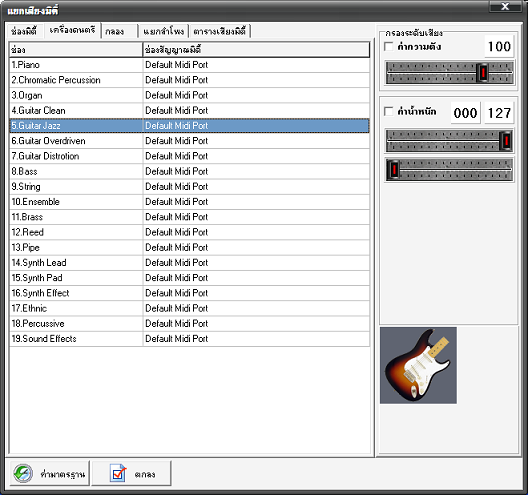The image size is (528, 495).
Task: Switch to the first MIDI channel tab
Action: 24,32
